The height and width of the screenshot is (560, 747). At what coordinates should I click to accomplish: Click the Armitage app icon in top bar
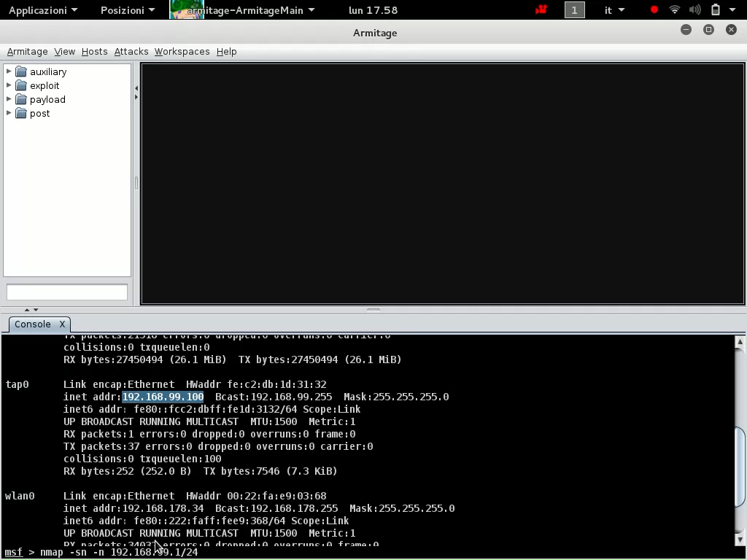[x=187, y=10]
